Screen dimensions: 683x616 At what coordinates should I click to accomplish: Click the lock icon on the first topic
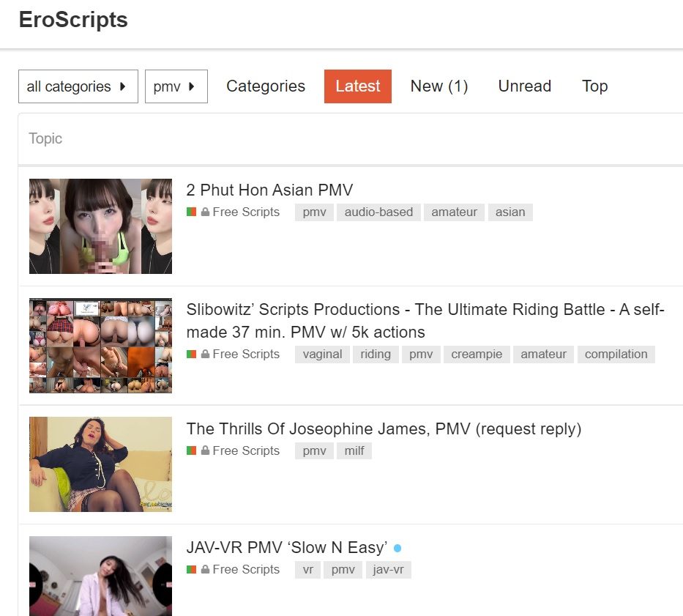(x=206, y=212)
